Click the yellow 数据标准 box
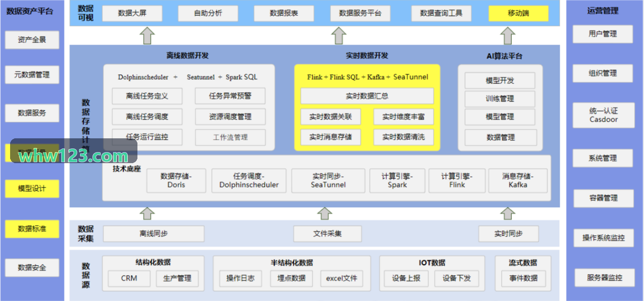644x301 pixels. (x=32, y=229)
